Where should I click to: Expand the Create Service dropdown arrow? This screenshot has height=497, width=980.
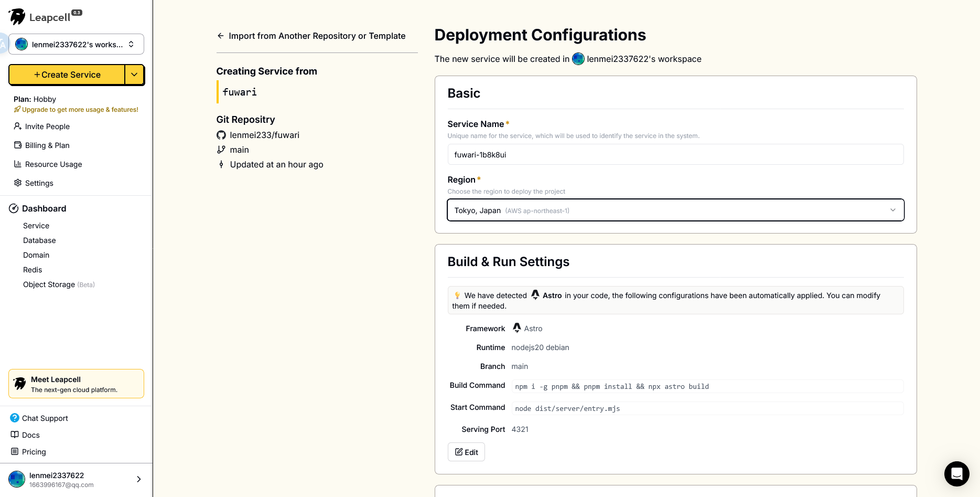pos(134,75)
